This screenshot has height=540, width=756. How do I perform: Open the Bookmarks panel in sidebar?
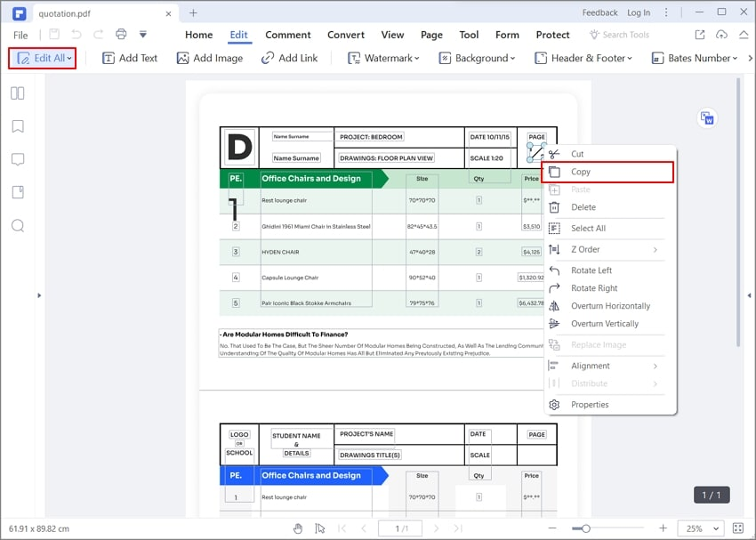point(17,125)
